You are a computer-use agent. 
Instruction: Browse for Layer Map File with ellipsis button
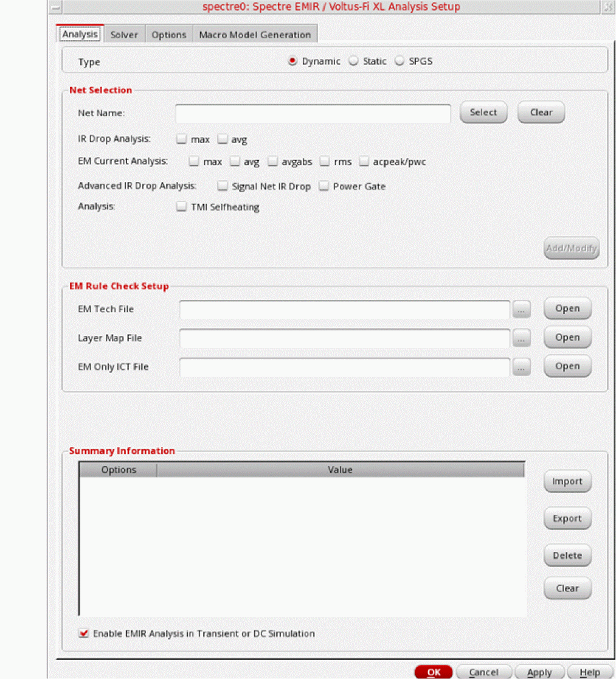click(522, 338)
